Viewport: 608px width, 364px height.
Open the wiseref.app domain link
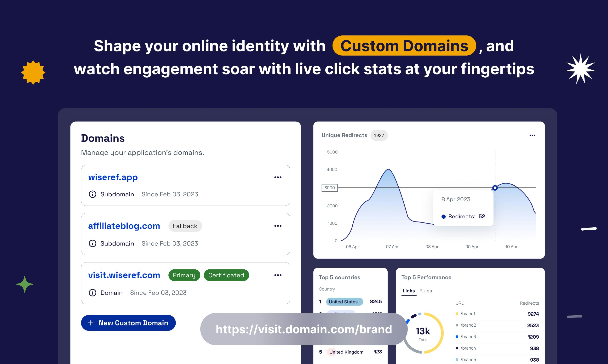pyautogui.click(x=113, y=177)
